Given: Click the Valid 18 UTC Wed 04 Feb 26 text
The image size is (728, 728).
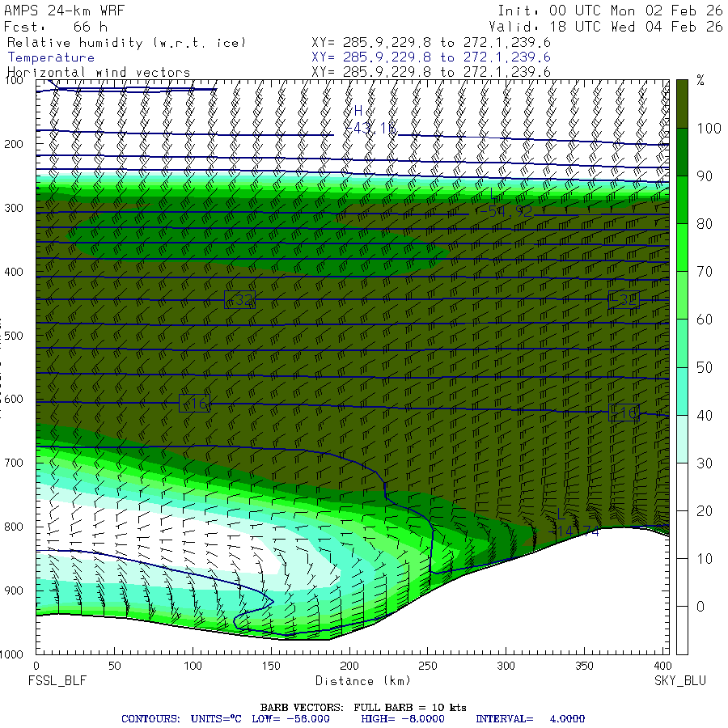Looking at the screenshot, I should coord(605,27).
